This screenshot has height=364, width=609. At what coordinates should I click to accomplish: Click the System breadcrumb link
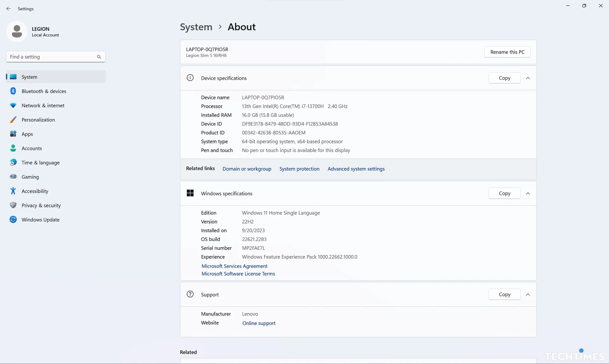[196, 27]
